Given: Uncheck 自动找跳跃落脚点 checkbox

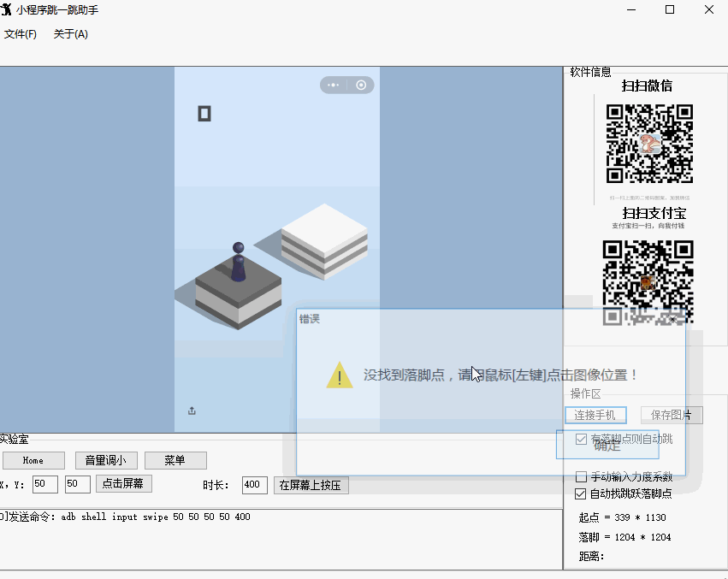Looking at the screenshot, I should pyautogui.click(x=580, y=493).
